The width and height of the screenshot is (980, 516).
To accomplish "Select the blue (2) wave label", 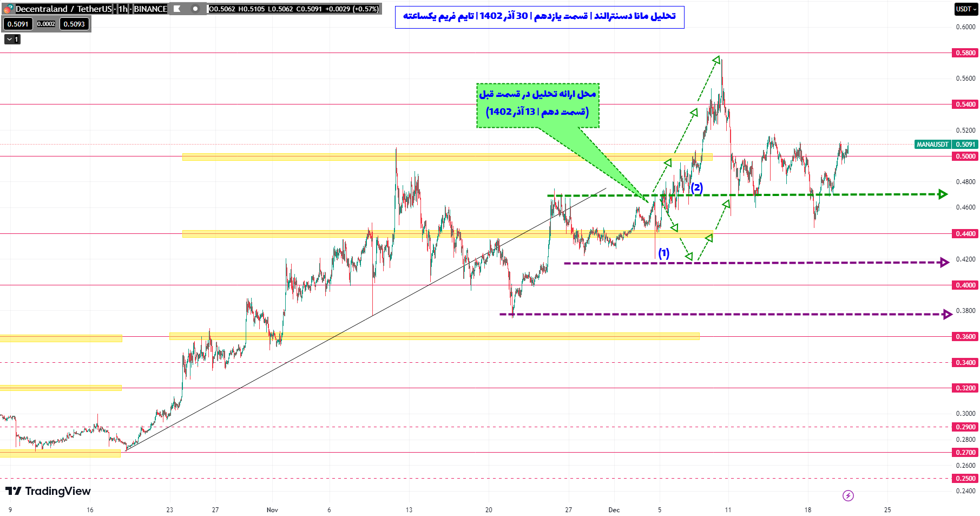I will coord(696,188).
